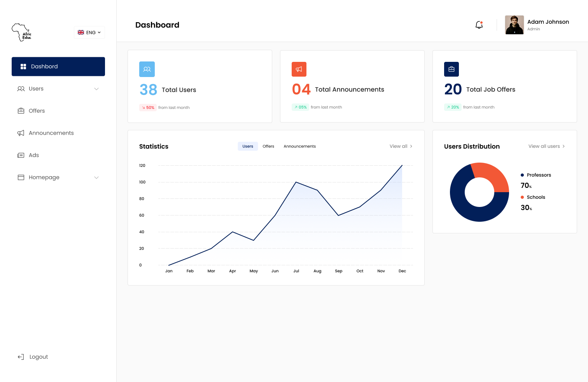Click the Total Job Offers briefcase icon
The width and height of the screenshot is (588, 382).
451,69
